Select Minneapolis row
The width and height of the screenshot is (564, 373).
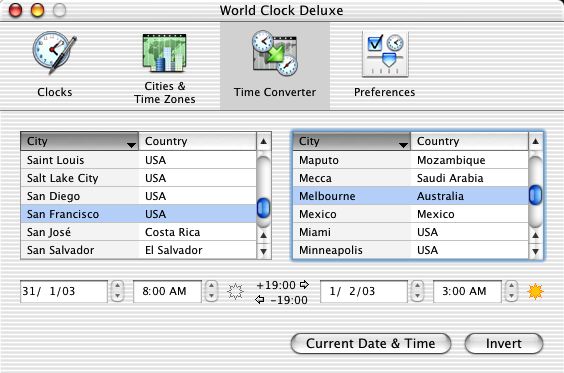point(410,250)
